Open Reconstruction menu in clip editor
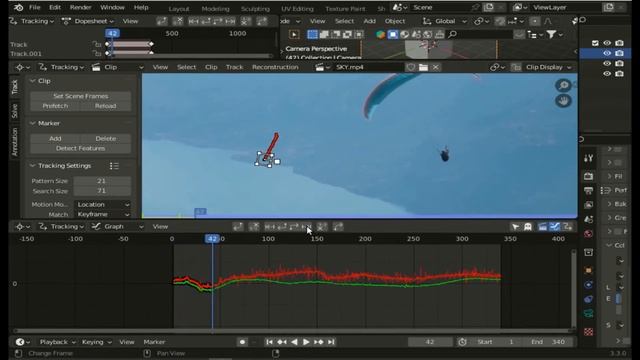This screenshot has height=360, width=640. pos(275,67)
